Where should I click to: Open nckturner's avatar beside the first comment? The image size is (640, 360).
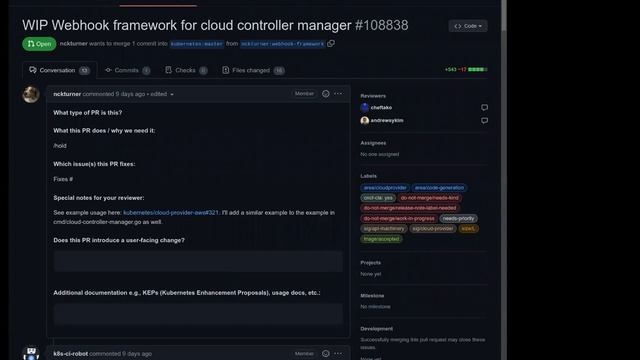pyautogui.click(x=31, y=94)
